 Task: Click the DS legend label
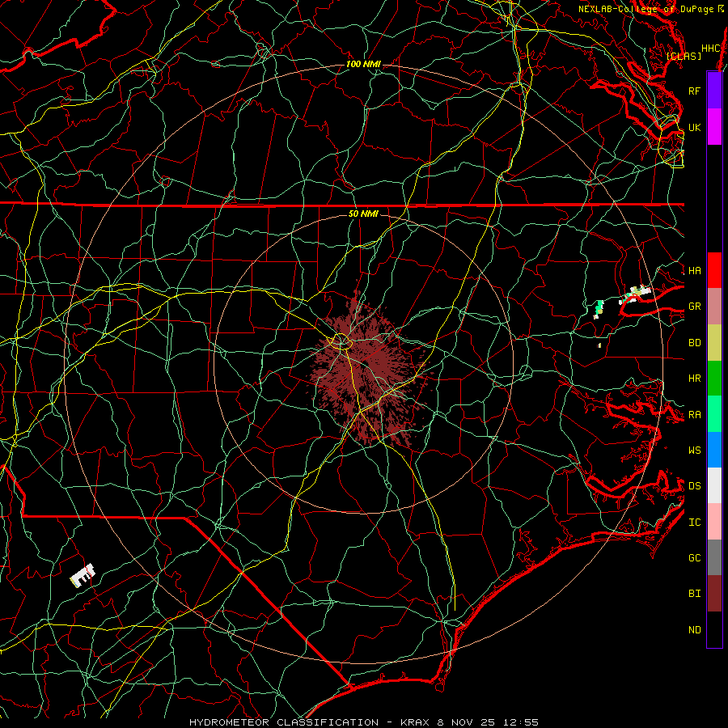pos(694,486)
